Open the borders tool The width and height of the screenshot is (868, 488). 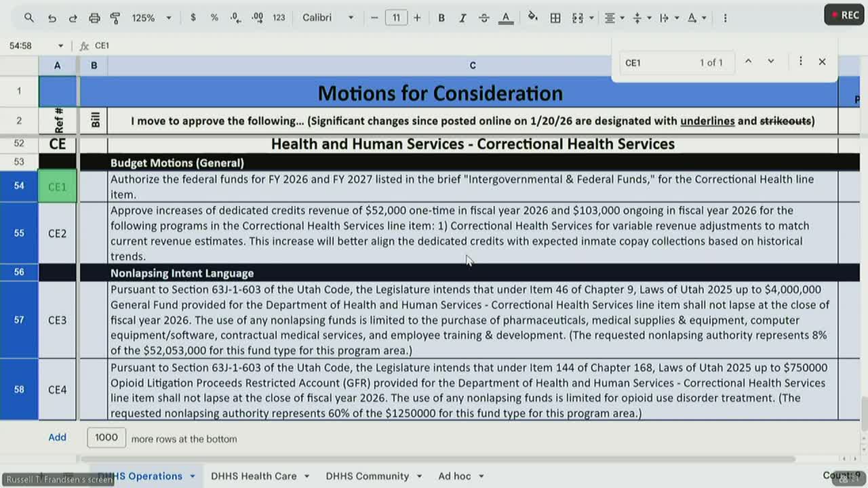pyautogui.click(x=555, y=18)
